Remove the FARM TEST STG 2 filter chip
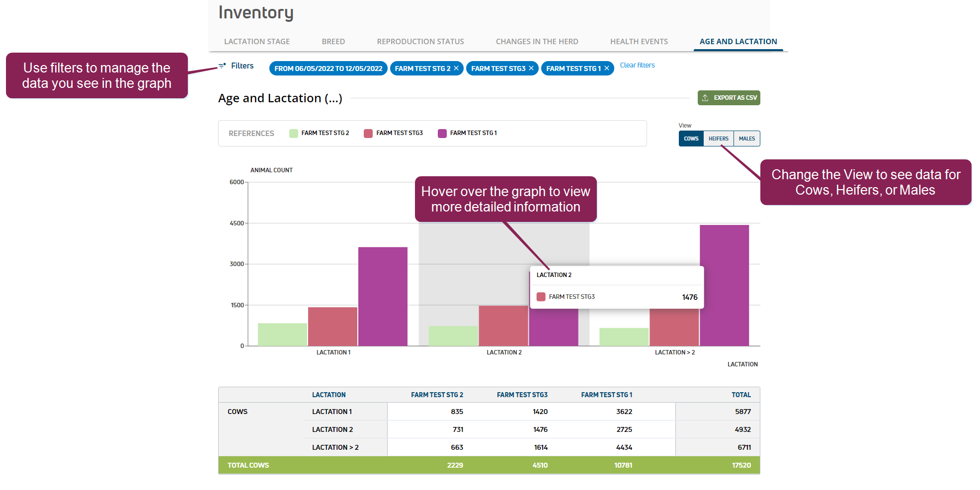 click(456, 68)
